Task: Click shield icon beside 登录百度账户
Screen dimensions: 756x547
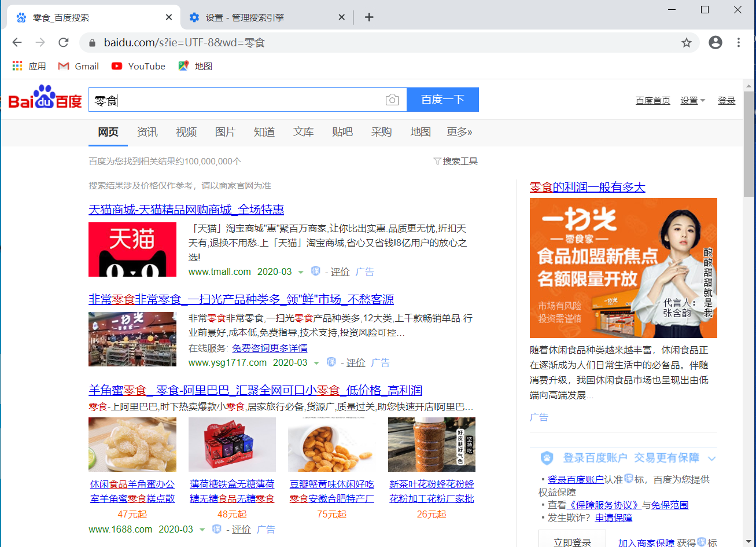Action: [x=547, y=458]
